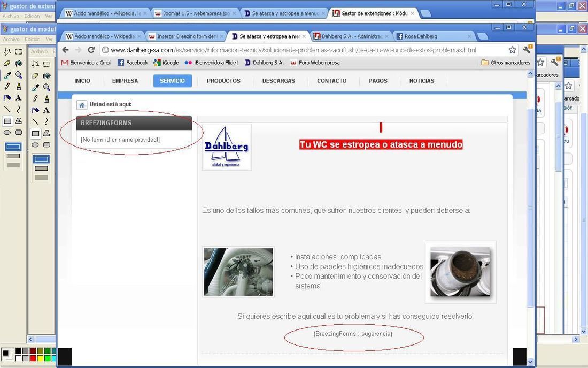Select the Line tool in leftmost Paint toolbox
This screenshot has width=588, height=368.
point(7,109)
